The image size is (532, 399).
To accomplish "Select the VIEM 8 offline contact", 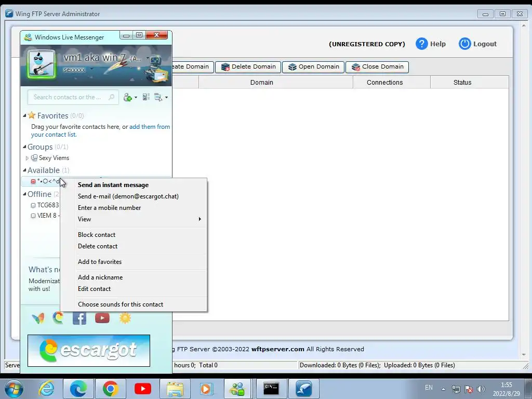I will coord(45,216).
